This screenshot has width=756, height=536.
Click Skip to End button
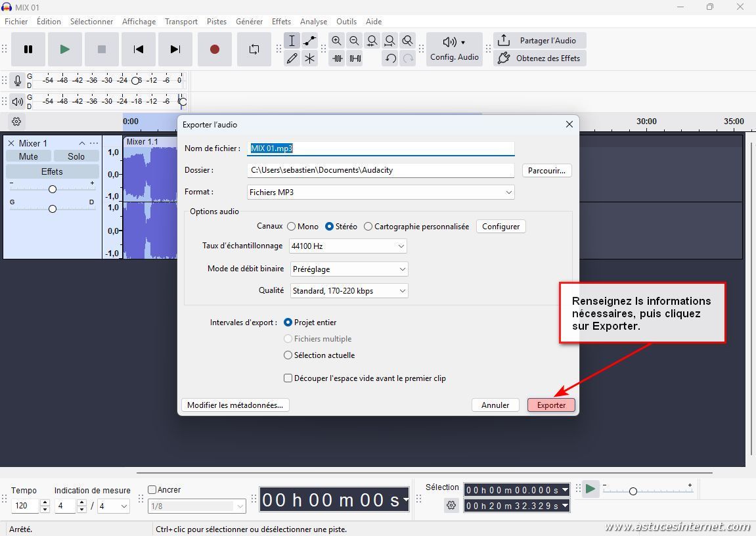[x=175, y=49]
